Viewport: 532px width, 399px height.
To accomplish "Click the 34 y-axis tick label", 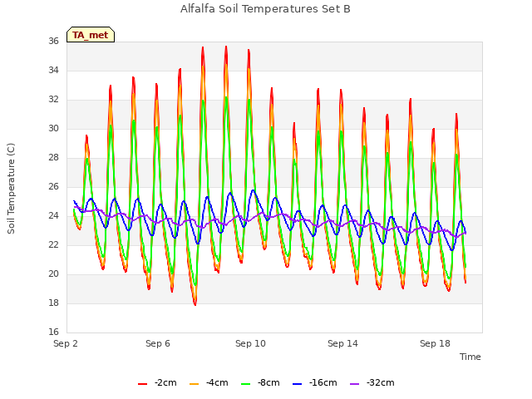I will [53, 70].
